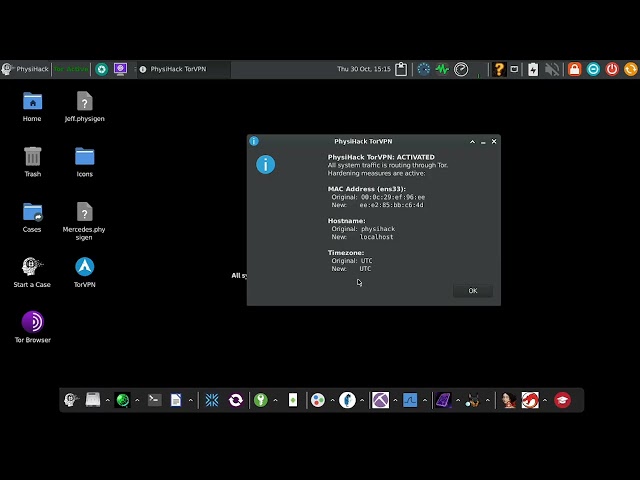Expand the caret beside the purple grid icon

coord(458,400)
